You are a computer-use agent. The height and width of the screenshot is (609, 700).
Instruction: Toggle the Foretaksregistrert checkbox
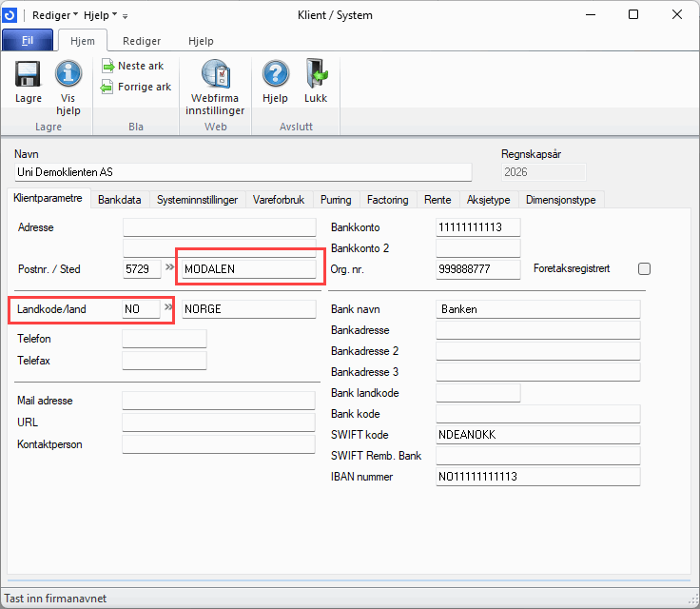pos(644,269)
